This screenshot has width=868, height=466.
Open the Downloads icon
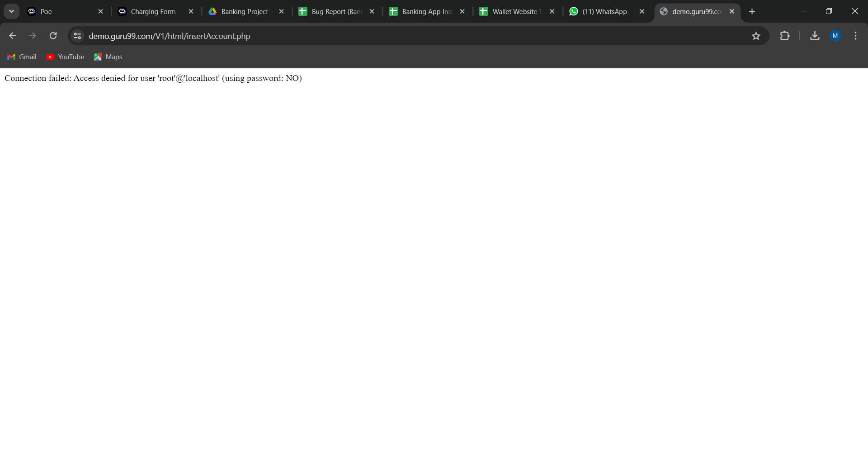click(815, 36)
